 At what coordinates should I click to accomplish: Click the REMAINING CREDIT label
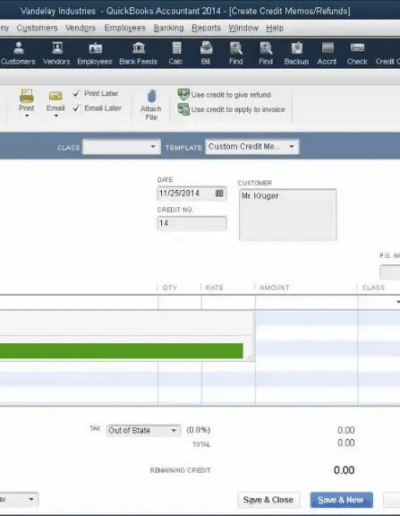tap(180, 470)
